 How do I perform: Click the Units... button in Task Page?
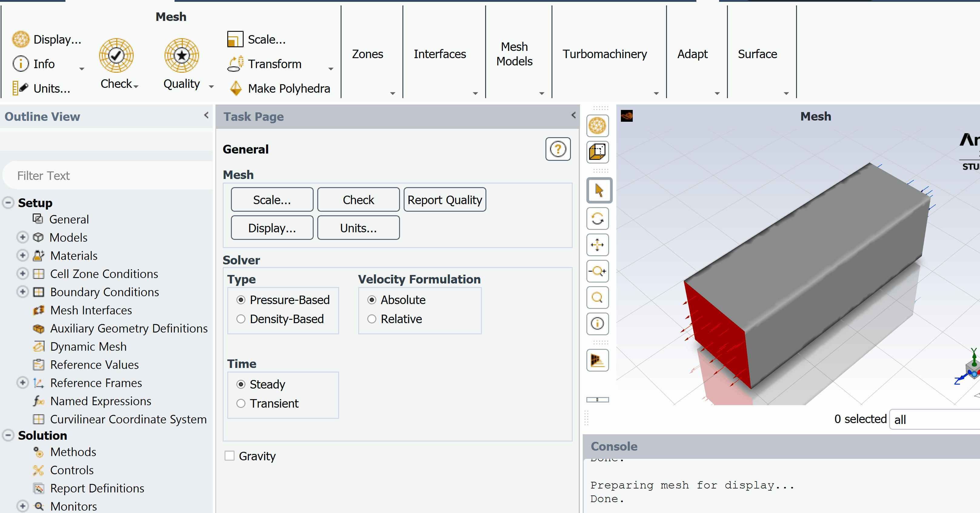coord(358,228)
